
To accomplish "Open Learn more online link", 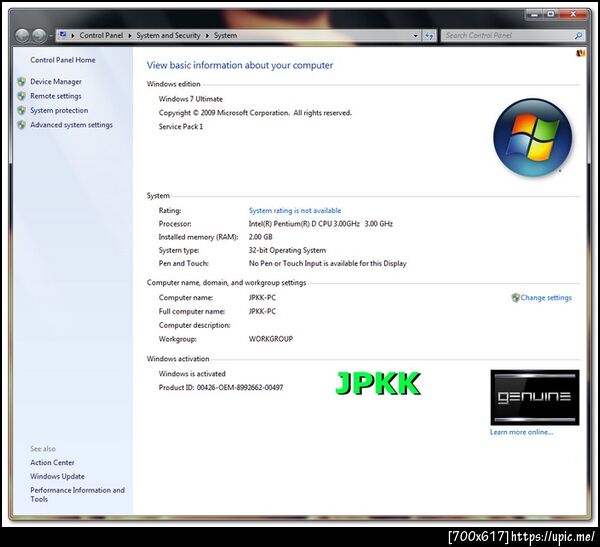I will click(521, 432).
